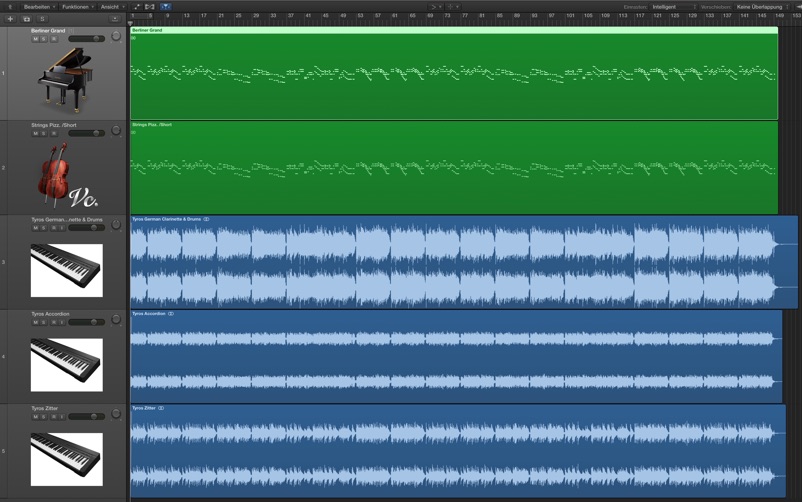The height and width of the screenshot is (502, 803).
Task: Open the Verschieben Keine Überlappung dropdown
Action: (762, 7)
